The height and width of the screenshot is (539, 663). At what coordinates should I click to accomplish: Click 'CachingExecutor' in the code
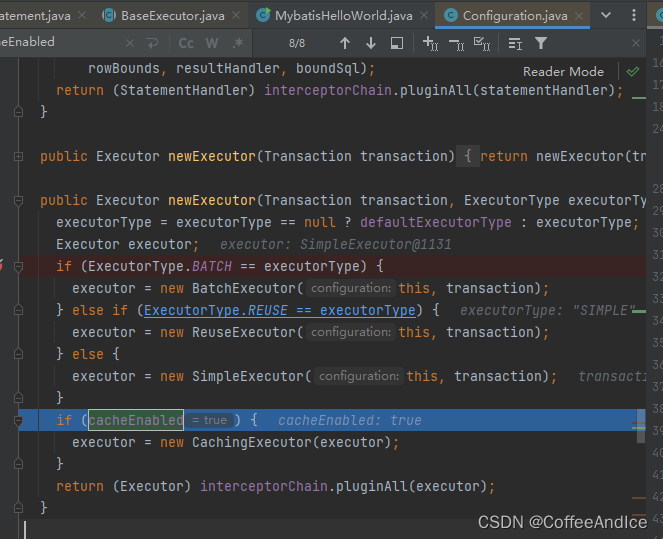tap(252, 442)
